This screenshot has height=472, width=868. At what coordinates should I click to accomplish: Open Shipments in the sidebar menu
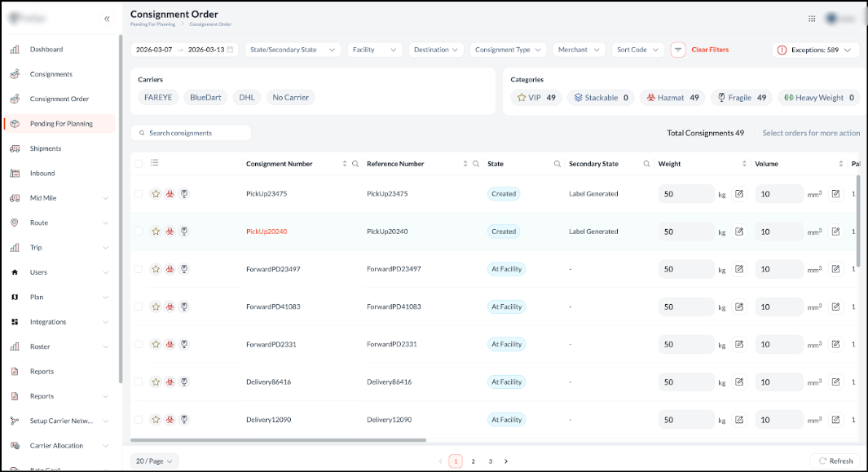point(46,148)
